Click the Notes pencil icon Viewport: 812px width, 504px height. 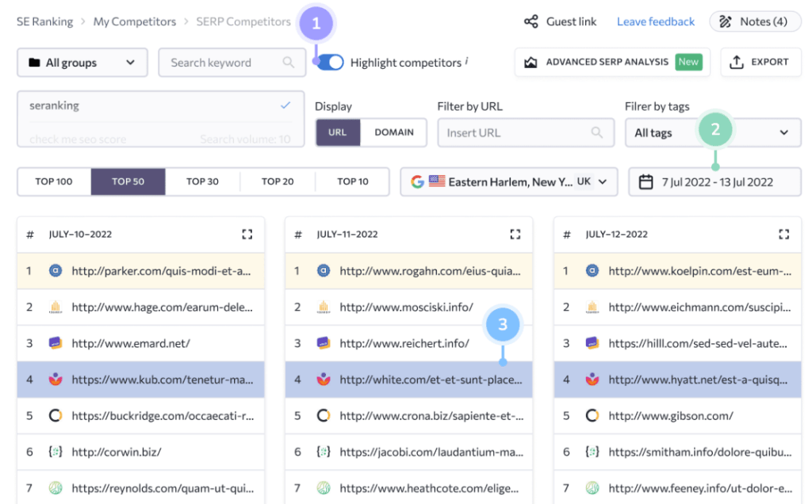pos(726,21)
